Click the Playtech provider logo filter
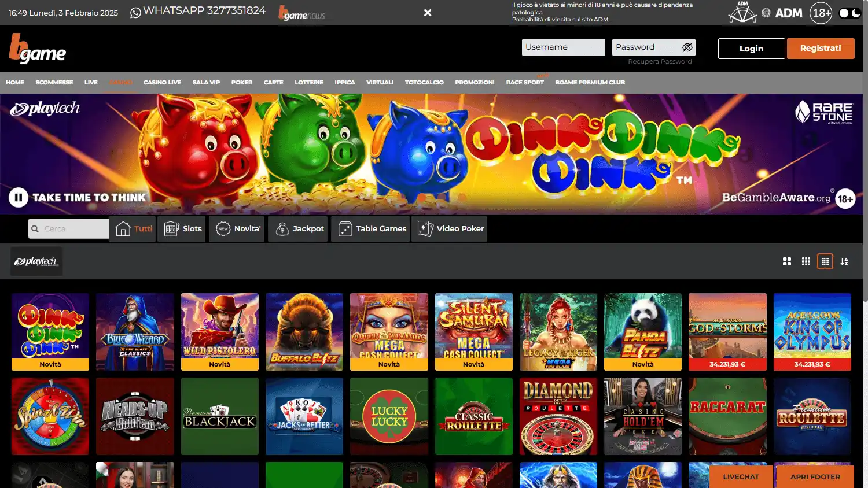Screen dimensions: 868x488 click(36, 261)
